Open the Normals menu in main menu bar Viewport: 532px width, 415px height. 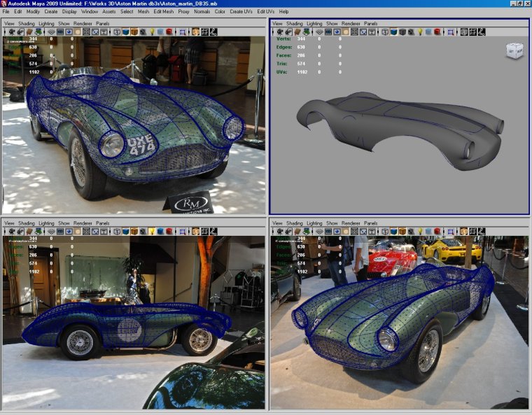tap(202, 12)
